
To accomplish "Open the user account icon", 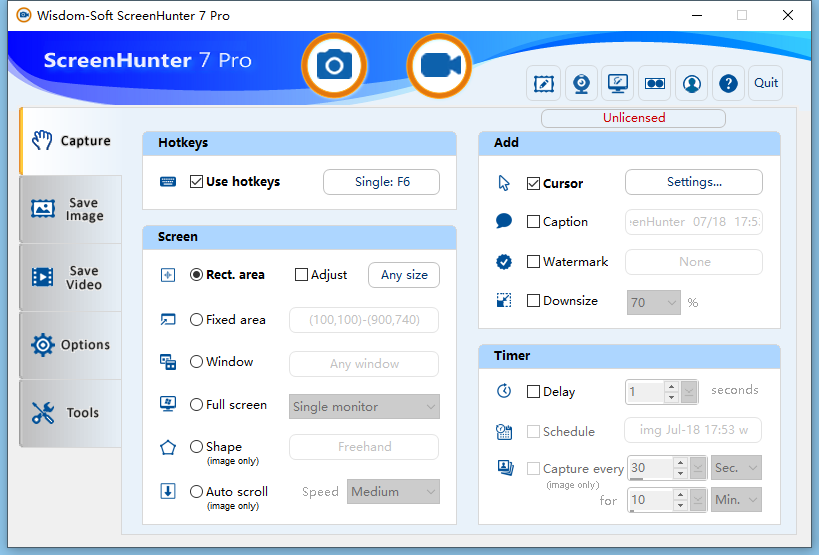I will (692, 83).
